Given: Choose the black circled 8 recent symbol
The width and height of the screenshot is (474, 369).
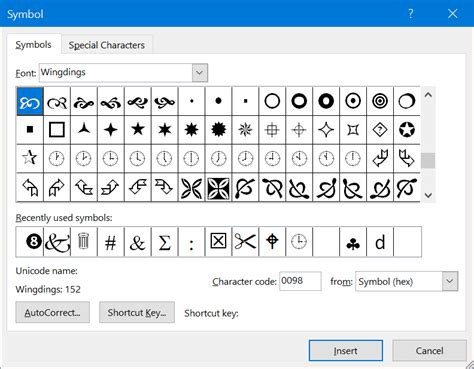Looking at the screenshot, I should coord(30,241).
